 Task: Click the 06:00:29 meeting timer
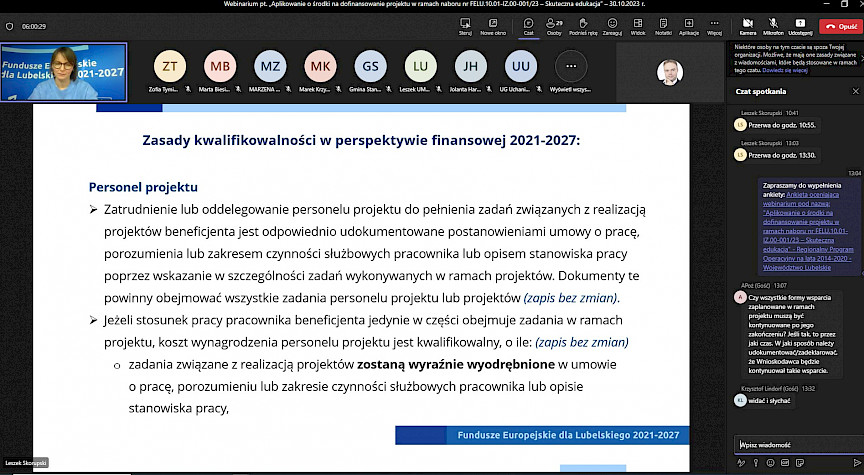click(x=34, y=26)
